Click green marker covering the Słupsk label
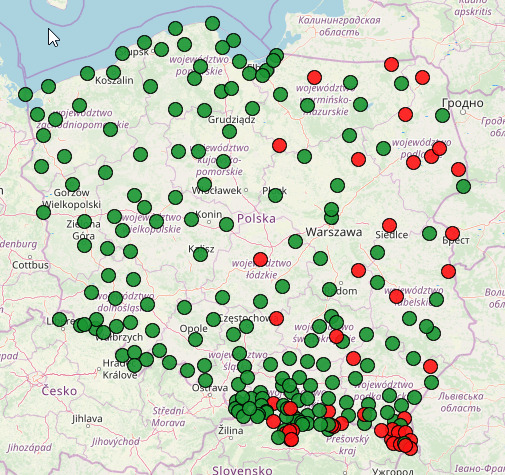Viewport: 505px width, 475px height. [x=122, y=53]
